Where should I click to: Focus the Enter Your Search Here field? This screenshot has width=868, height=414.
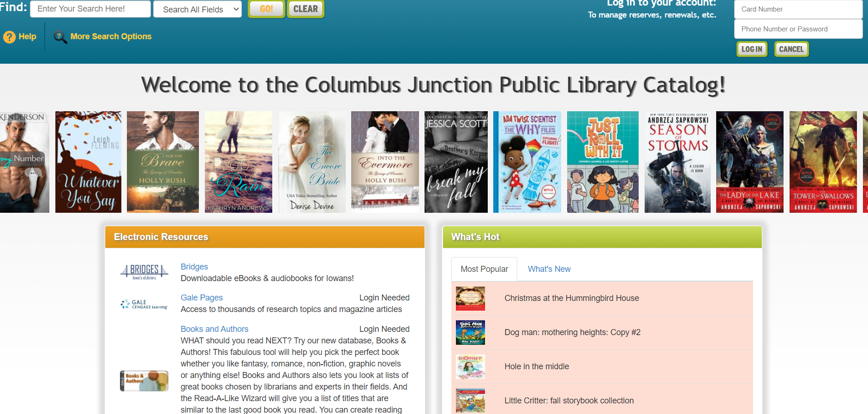(90, 9)
